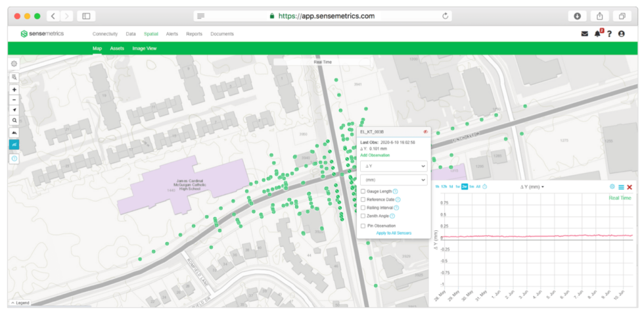Click the map zoom in plus button
The image size is (644, 315).
(x=14, y=89)
